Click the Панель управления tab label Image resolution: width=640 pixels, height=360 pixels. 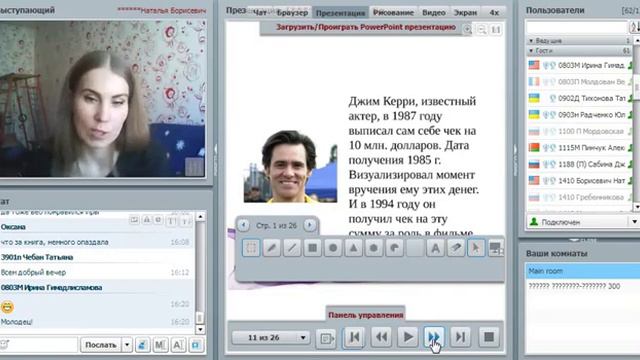click(366, 315)
